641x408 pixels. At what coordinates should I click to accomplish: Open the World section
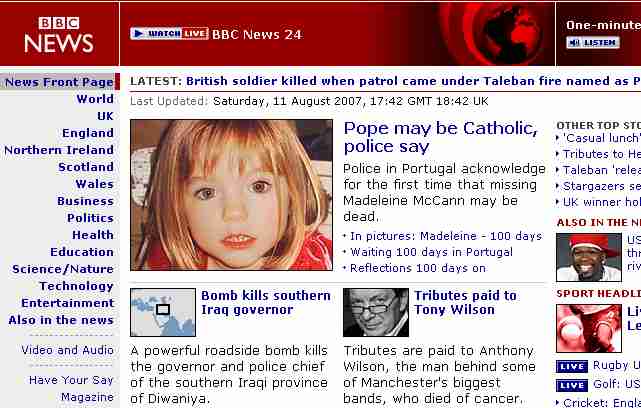click(95, 99)
